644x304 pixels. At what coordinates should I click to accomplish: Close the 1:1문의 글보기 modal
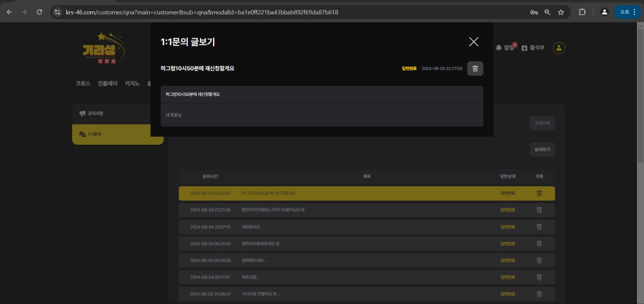point(473,42)
